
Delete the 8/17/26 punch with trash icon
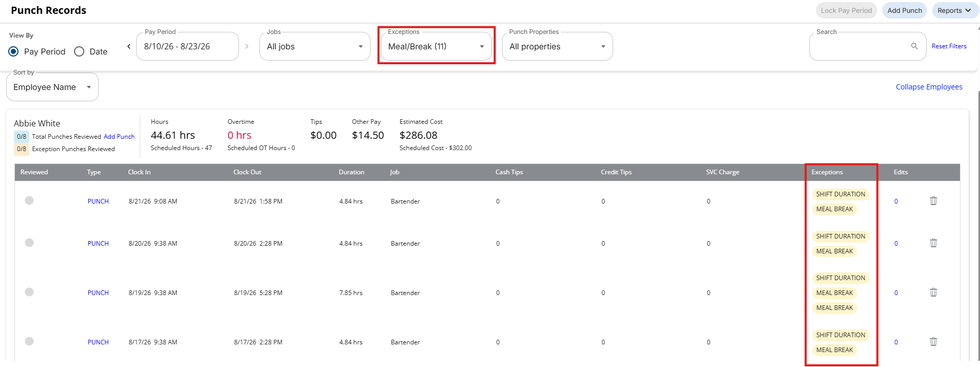[x=933, y=342]
